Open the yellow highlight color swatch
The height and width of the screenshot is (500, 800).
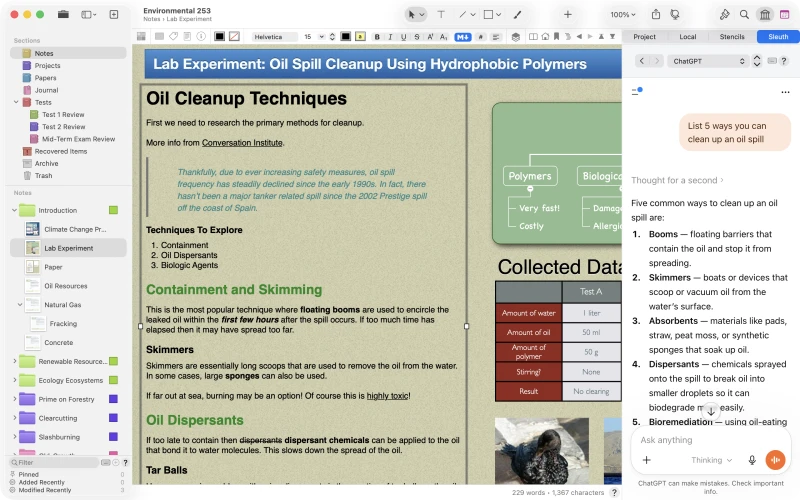360,37
